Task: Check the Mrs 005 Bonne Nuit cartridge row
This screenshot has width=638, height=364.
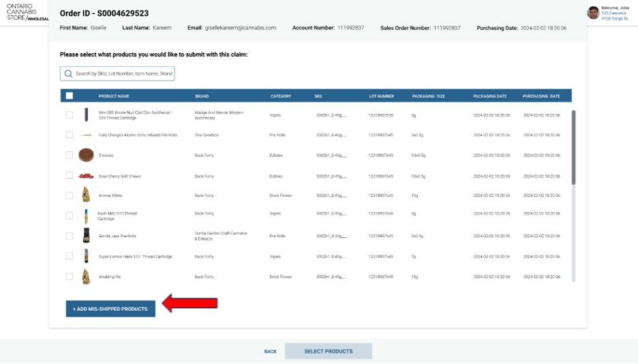Action: pos(70,115)
